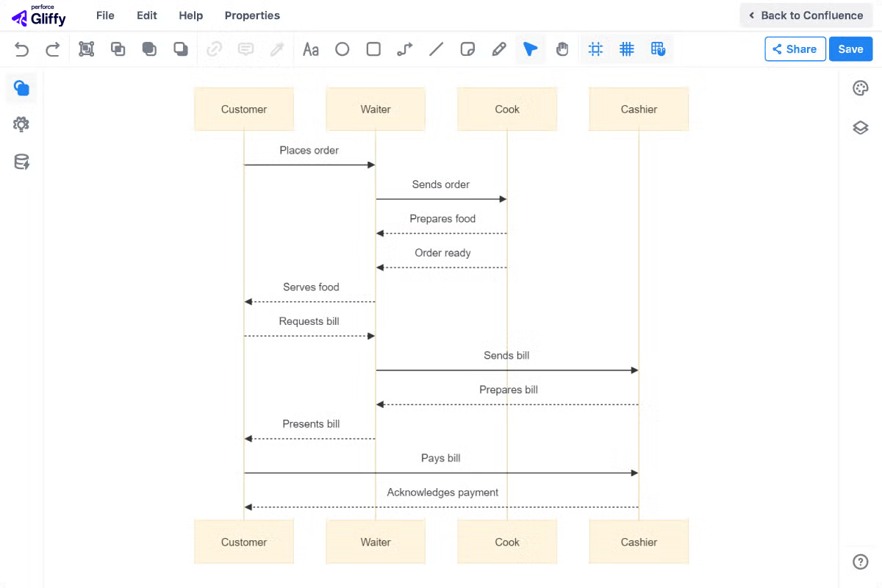
Task: Open the layers panel
Action: [861, 128]
